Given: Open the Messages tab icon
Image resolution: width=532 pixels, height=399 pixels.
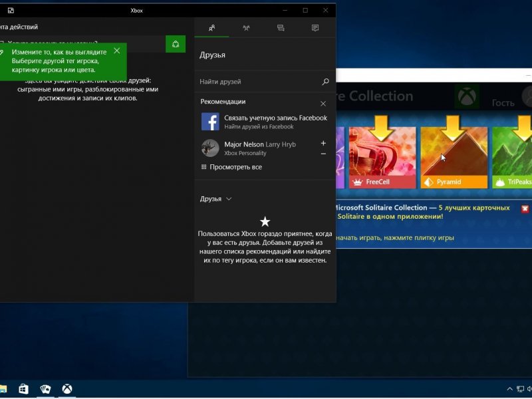Looking at the screenshot, I should tap(281, 28).
